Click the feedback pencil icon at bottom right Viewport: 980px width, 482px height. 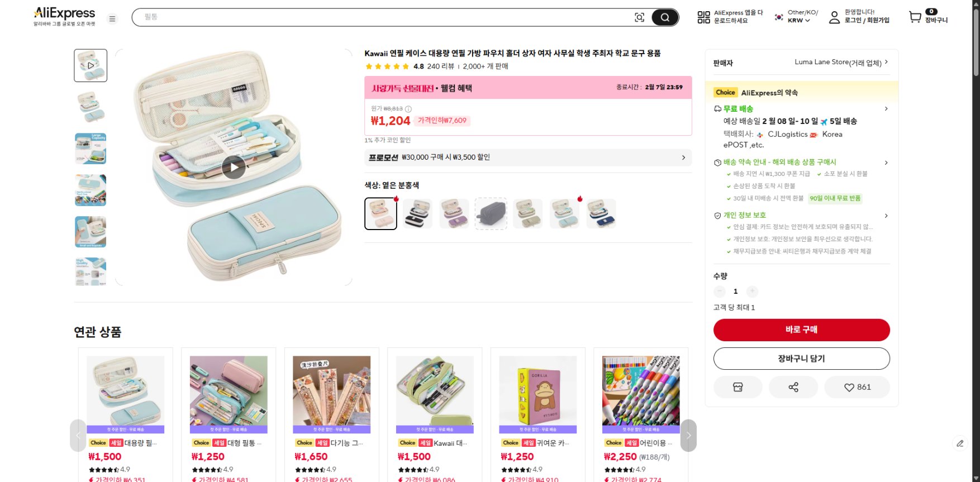pyautogui.click(x=960, y=444)
